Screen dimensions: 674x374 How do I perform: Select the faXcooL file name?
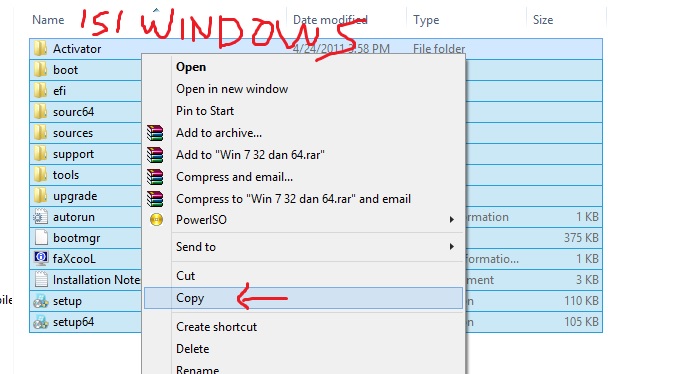point(74,259)
